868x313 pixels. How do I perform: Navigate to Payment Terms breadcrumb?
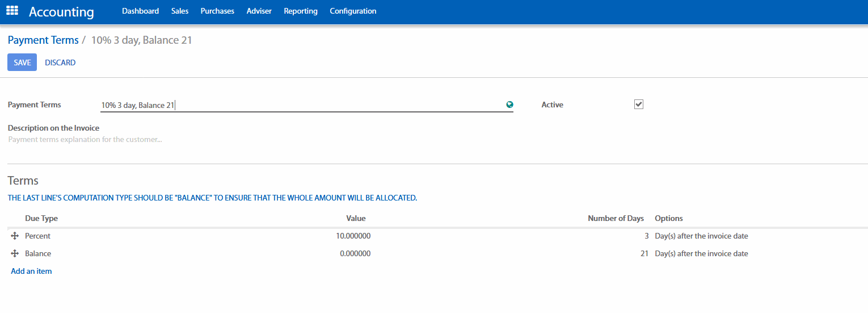(x=43, y=40)
